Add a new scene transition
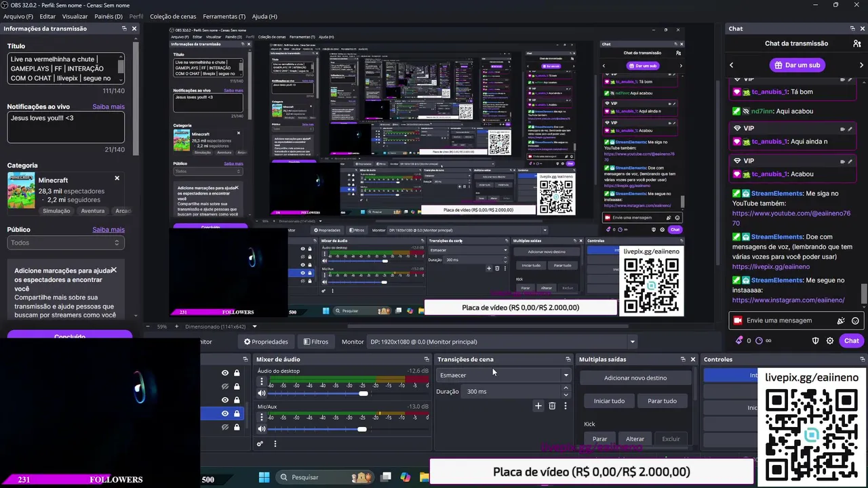The width and height of the screenshot is (868, 488). click(x=538, y=406)
